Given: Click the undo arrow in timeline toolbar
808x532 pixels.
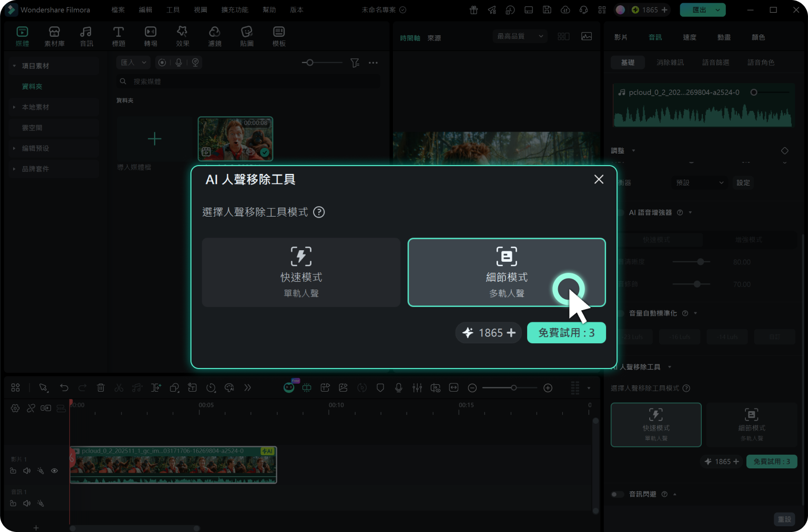Looking at the screenshot, I should tap(64, 388).
